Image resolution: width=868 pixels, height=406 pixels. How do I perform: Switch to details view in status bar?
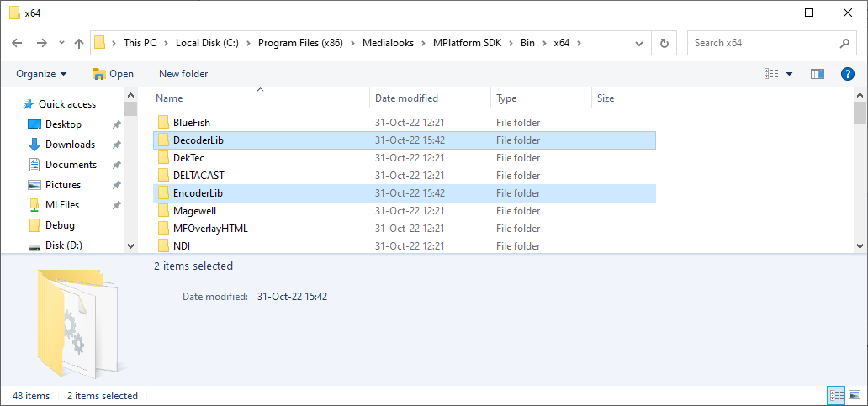click(x=836, y=395)
